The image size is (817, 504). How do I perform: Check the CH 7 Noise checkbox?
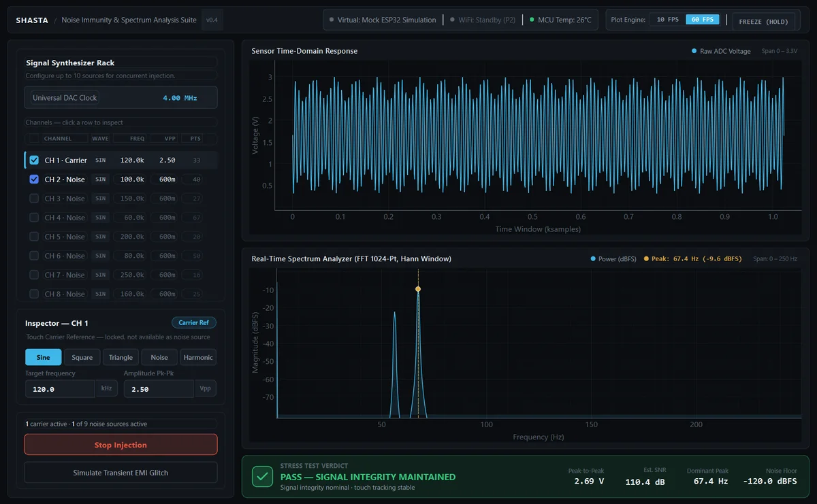click(34, 275)
